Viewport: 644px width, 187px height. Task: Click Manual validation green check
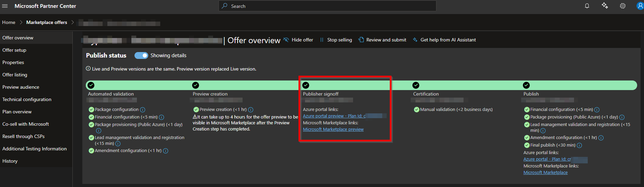tap(417, 110)
